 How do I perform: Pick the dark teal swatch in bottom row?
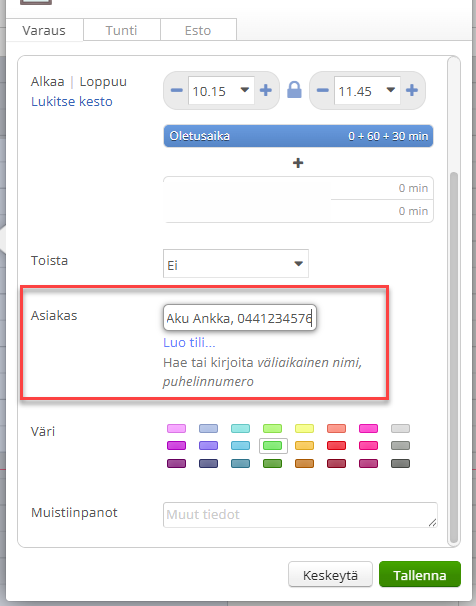pyautogui.click(x=240, y=463)
